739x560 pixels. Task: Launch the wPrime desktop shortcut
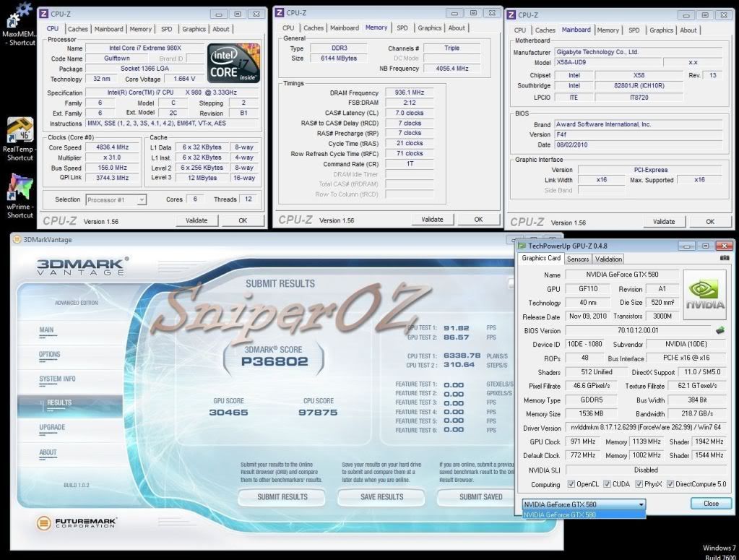click(x=20, y=189)
